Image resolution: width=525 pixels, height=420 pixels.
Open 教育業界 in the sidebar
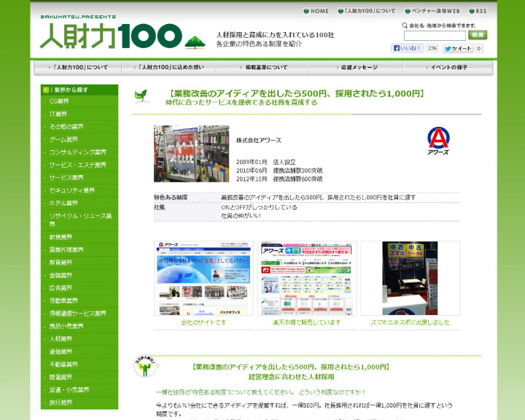point(61,262)
